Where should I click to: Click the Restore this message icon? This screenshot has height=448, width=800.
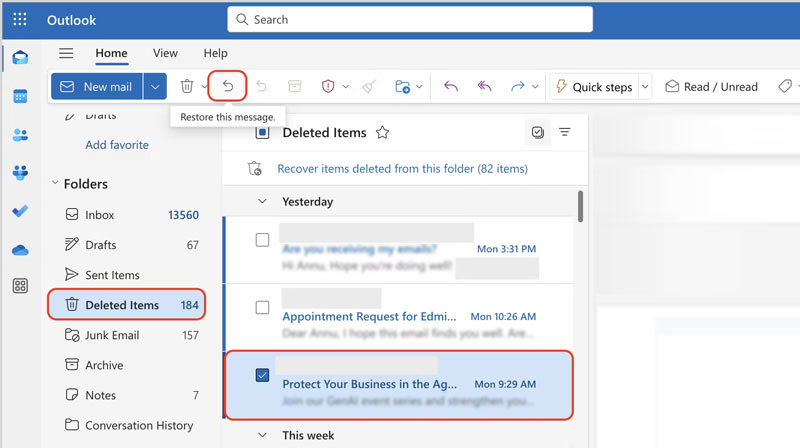coord(227,87)
